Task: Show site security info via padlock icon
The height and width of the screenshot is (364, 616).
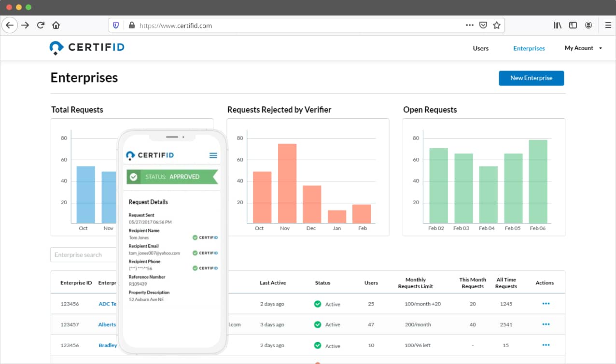Action: 131,26
